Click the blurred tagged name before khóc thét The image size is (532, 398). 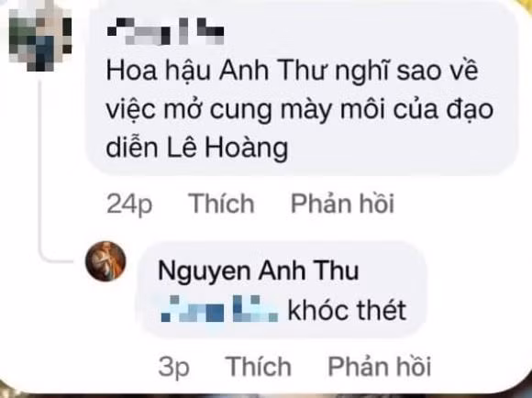219,308
